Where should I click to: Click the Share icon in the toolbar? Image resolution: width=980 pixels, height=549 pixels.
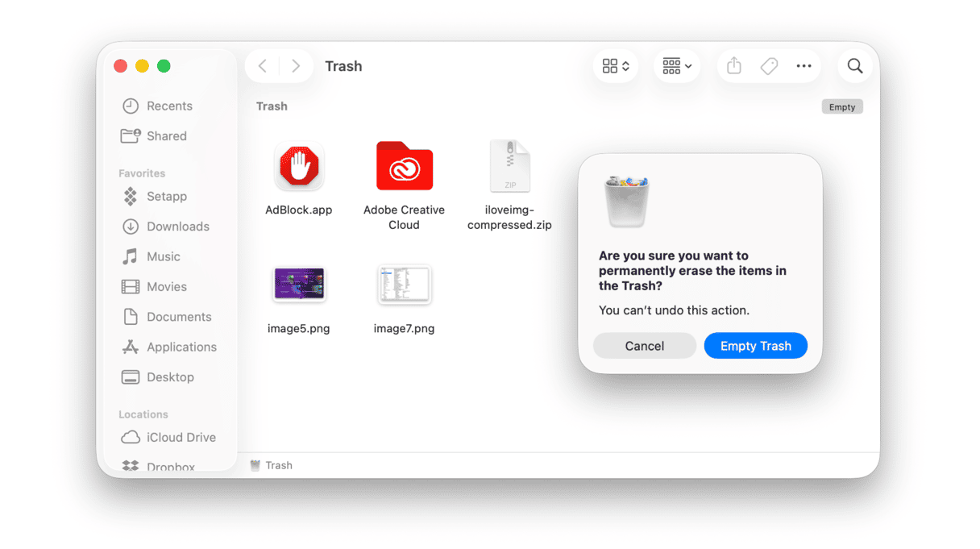pyautogui.click(x=733, y=65)
